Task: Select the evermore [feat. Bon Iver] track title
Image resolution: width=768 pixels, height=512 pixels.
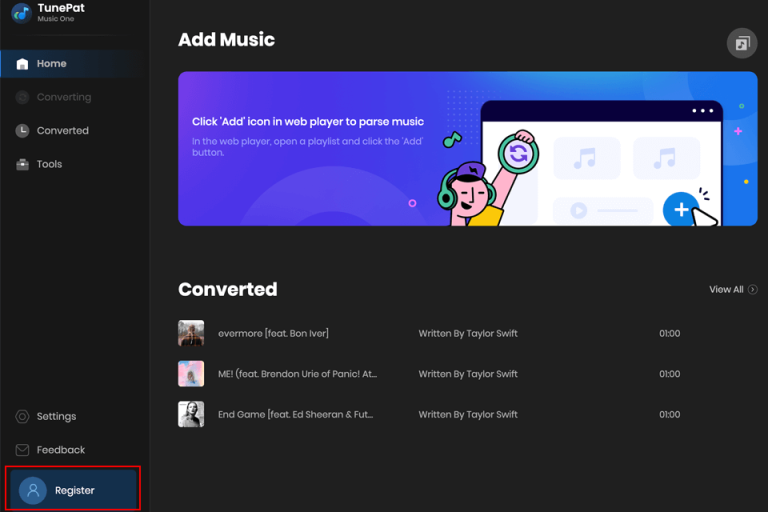Action: 273,333
